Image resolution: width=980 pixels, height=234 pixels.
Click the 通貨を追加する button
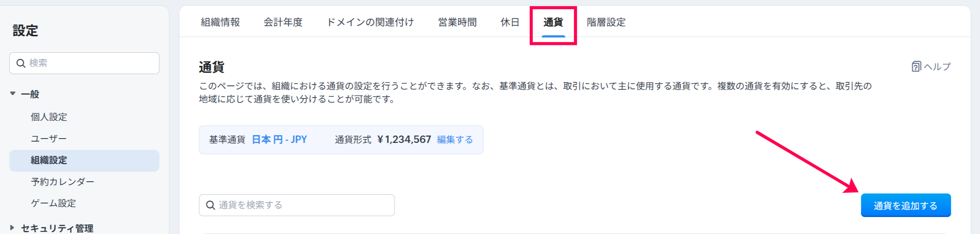point(906,205)
